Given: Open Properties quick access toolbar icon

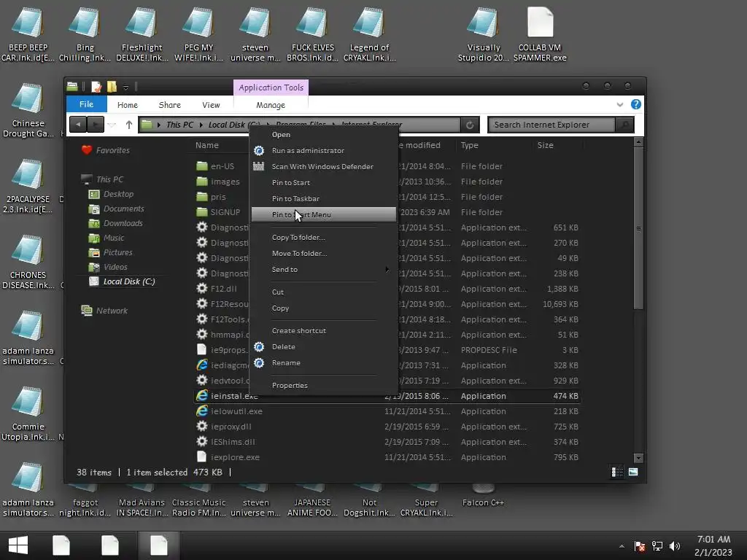Looking at the screenshot, I should coord(96,87).
